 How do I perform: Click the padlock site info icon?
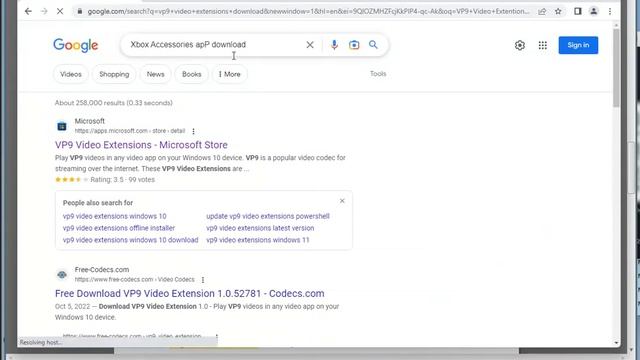(80, 11)
